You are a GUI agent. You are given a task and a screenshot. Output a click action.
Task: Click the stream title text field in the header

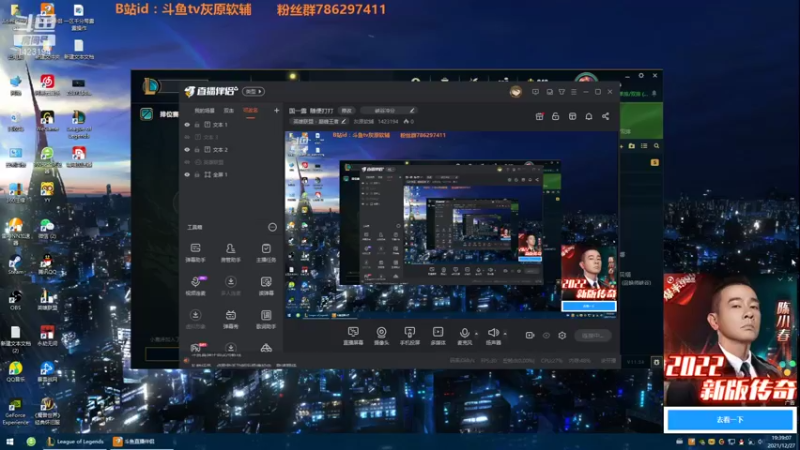[x=311, y=110]
